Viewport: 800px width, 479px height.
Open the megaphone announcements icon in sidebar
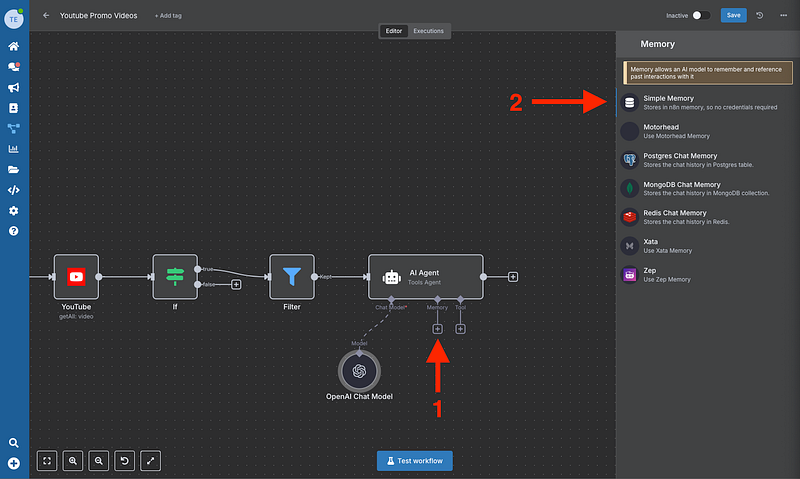point(14,87)
